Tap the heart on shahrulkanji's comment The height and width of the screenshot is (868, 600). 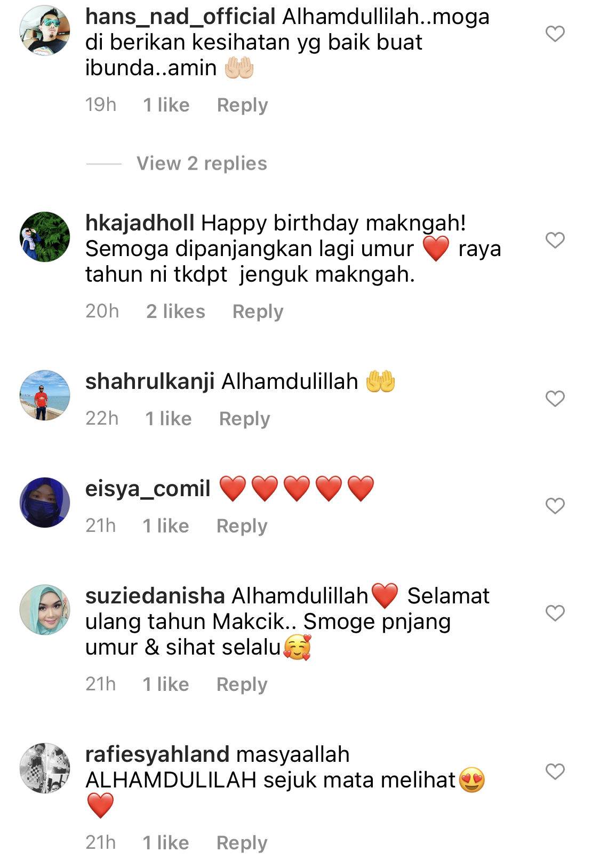coord(555,399)
